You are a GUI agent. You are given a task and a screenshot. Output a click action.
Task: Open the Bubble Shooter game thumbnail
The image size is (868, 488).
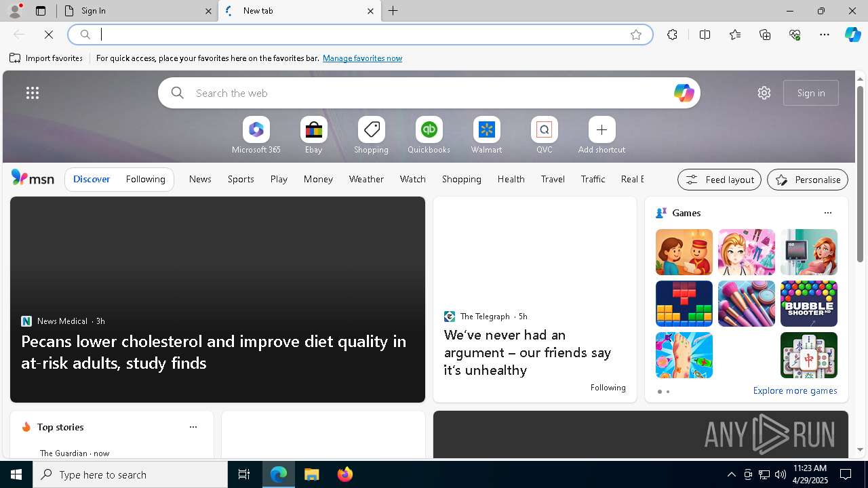point(809,304)
